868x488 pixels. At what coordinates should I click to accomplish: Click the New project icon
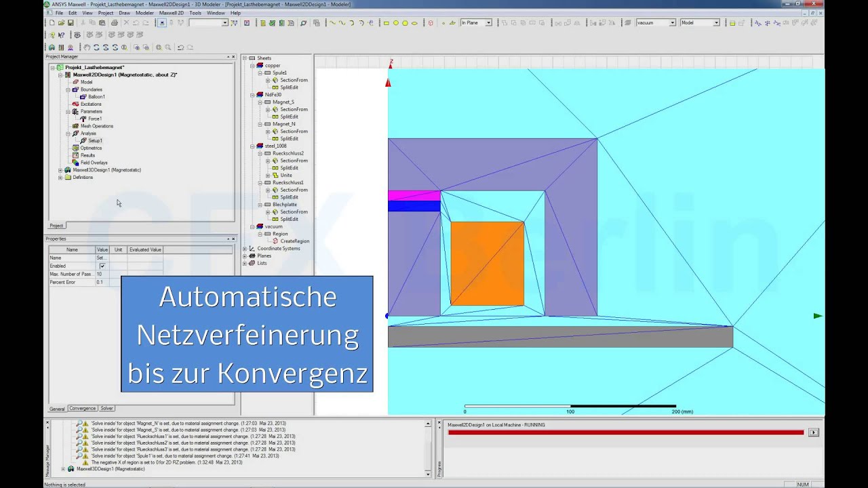(x=52, y=23)
